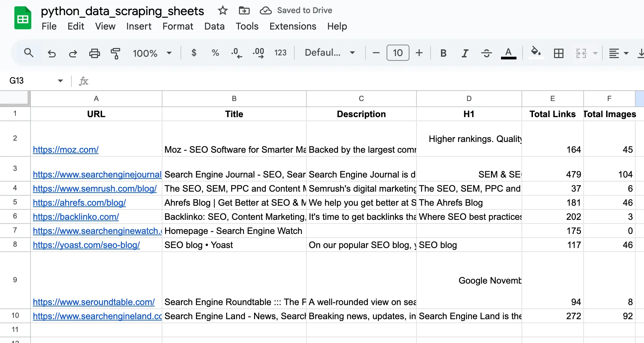Toggle italic formatting
This screenshot has width=644, height=343.
pos(465,53)
